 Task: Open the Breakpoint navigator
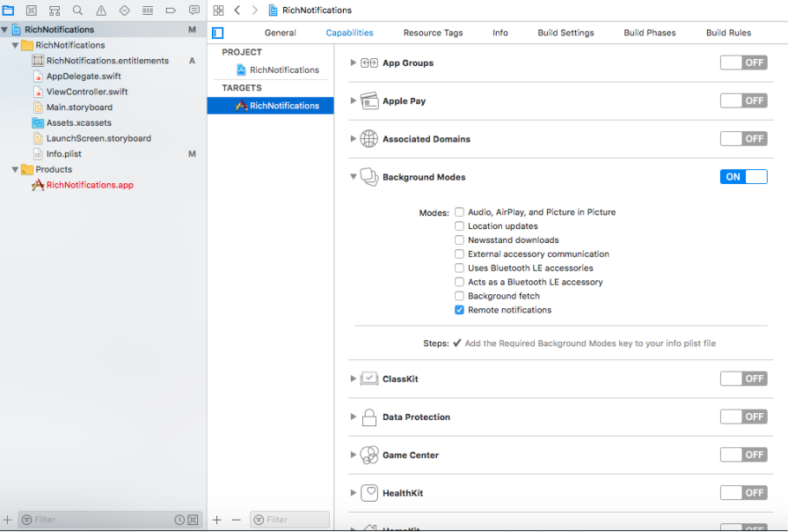171,10
